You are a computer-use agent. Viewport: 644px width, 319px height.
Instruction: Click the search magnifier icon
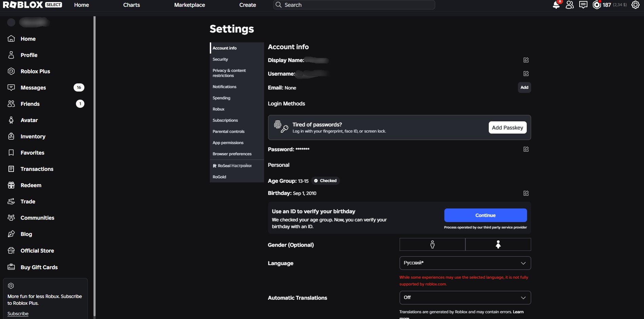click(279, 5)
